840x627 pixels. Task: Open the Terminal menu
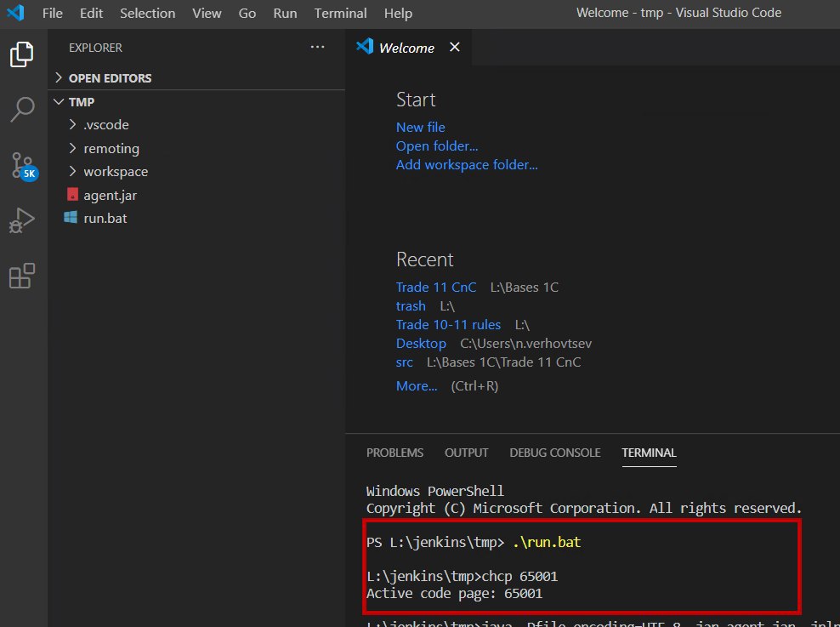(340, 13)
